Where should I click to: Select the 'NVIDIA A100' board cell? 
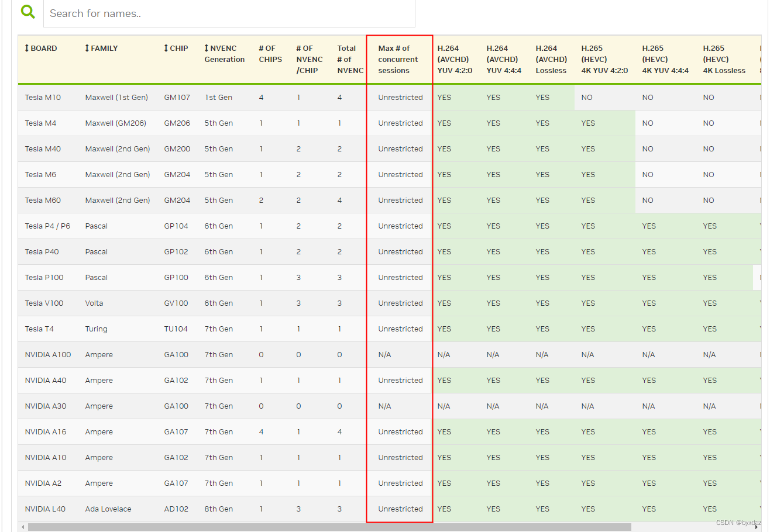pyautogui.click(x=48, y=355)
